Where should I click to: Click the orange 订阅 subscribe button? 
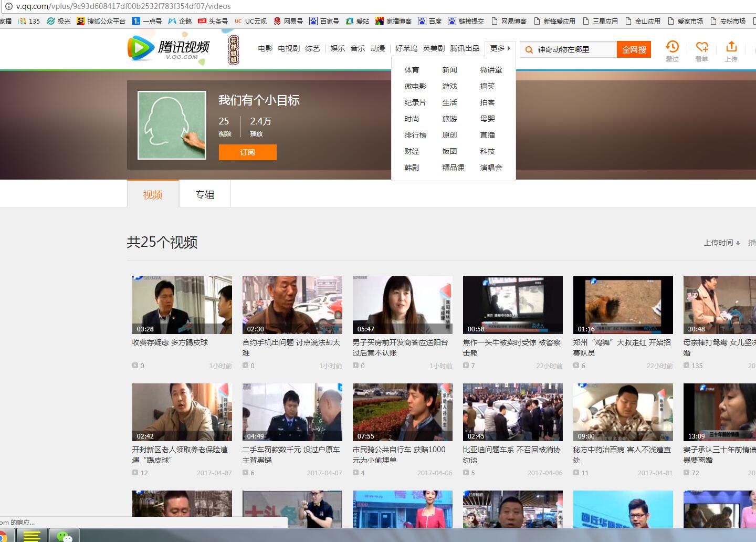248,152
